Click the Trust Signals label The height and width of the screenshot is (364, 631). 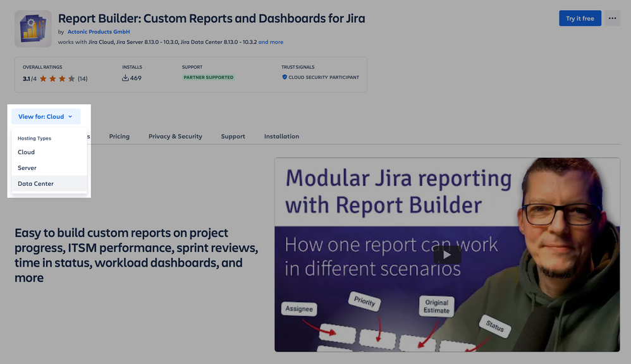click(298, 67)
